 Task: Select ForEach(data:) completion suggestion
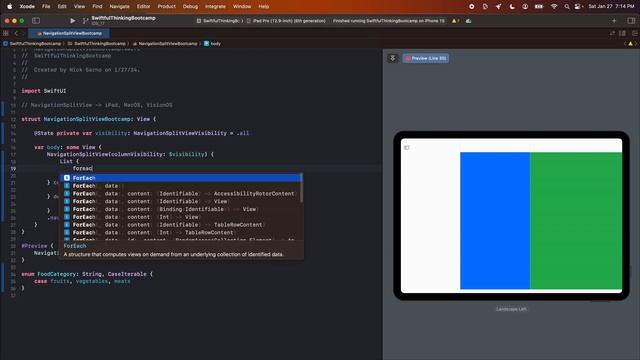180,186
